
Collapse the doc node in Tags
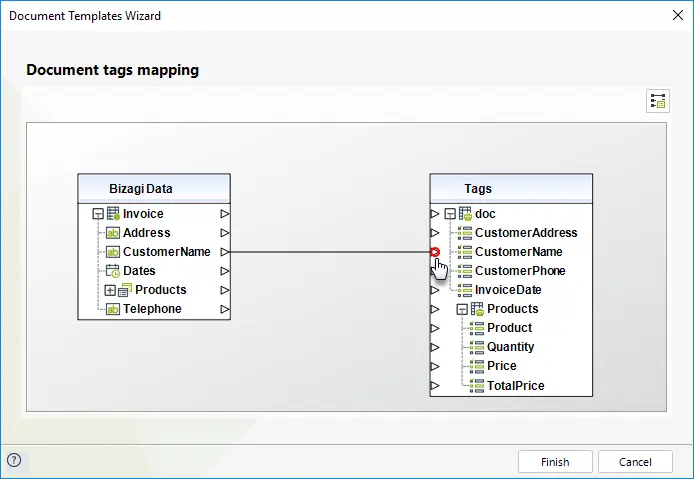coord(450,214)
